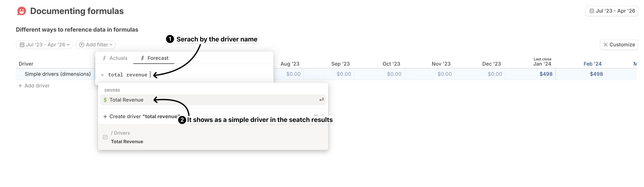Expand the Add filter dropdown
This screenshot has height=187, width=644.
[x=96, y=45]
